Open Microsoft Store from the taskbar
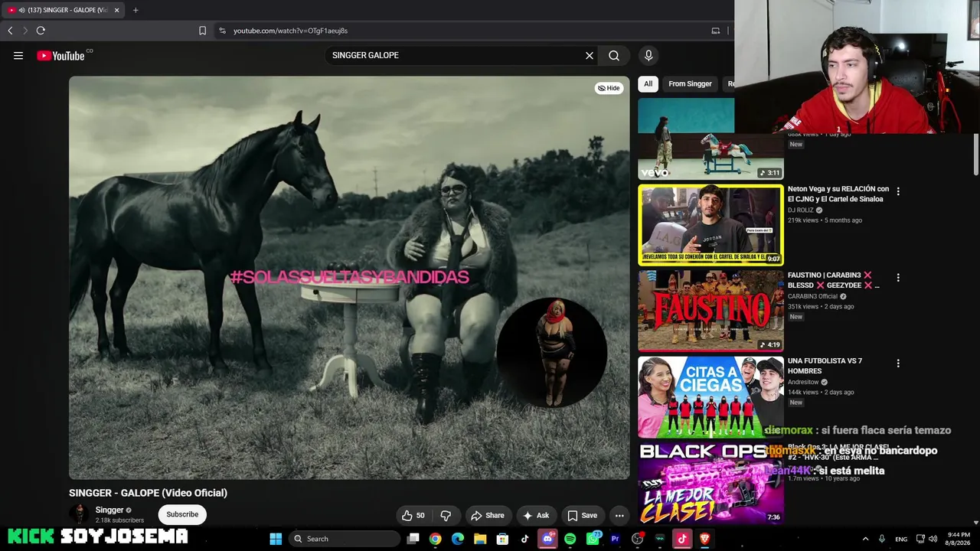The height and width of the screenshot is (551, 980). tap(502, 539)
